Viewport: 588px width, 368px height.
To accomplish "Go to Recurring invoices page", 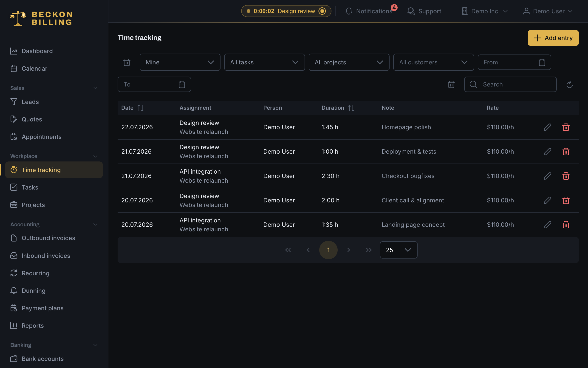I will (54, 273).
